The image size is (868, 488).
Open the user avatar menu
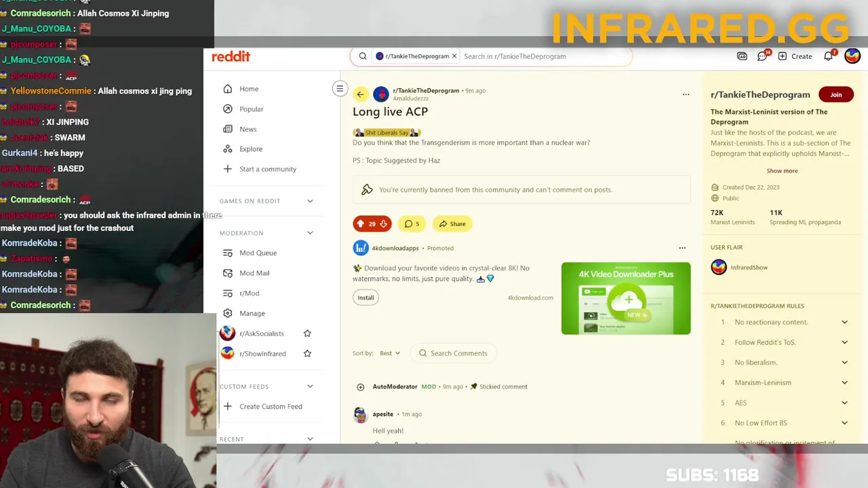coord(852,56)
